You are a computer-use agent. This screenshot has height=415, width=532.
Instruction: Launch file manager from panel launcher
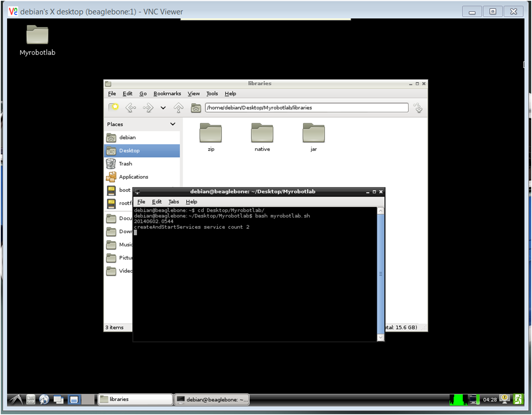pyautogui.click(x=31, y=399)
